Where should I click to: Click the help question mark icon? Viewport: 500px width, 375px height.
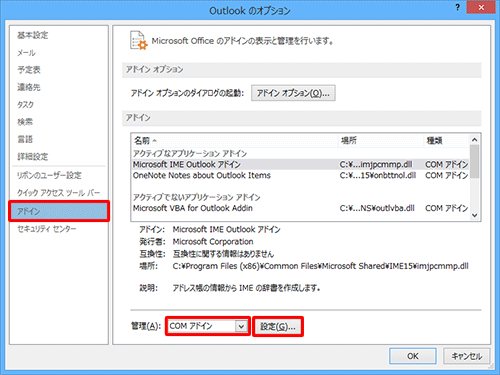pos(458,7)
